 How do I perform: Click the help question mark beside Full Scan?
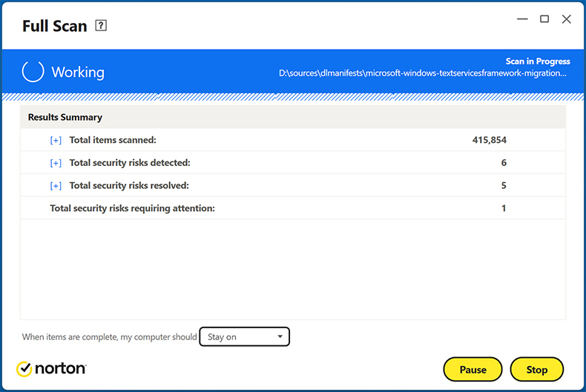click(102, 26)
